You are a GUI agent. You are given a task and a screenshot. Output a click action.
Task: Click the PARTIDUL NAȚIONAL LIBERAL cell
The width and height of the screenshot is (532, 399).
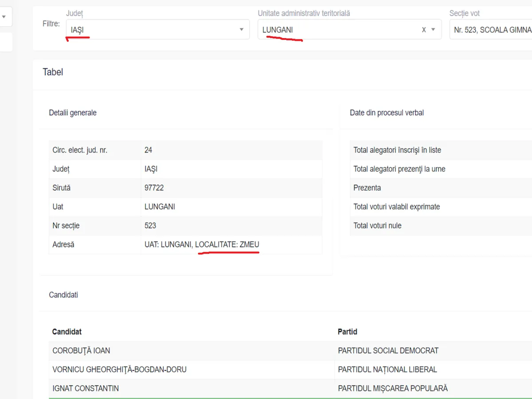click(x=387, y=369)
